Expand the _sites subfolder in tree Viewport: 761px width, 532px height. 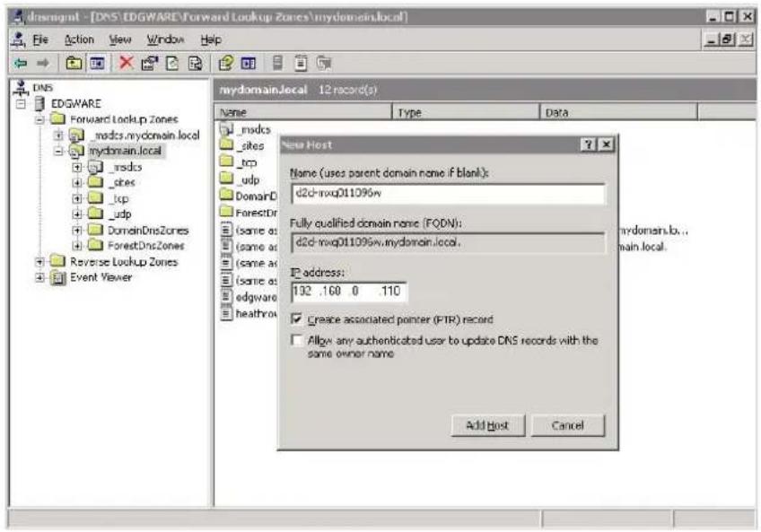click(x=76, y=182)
